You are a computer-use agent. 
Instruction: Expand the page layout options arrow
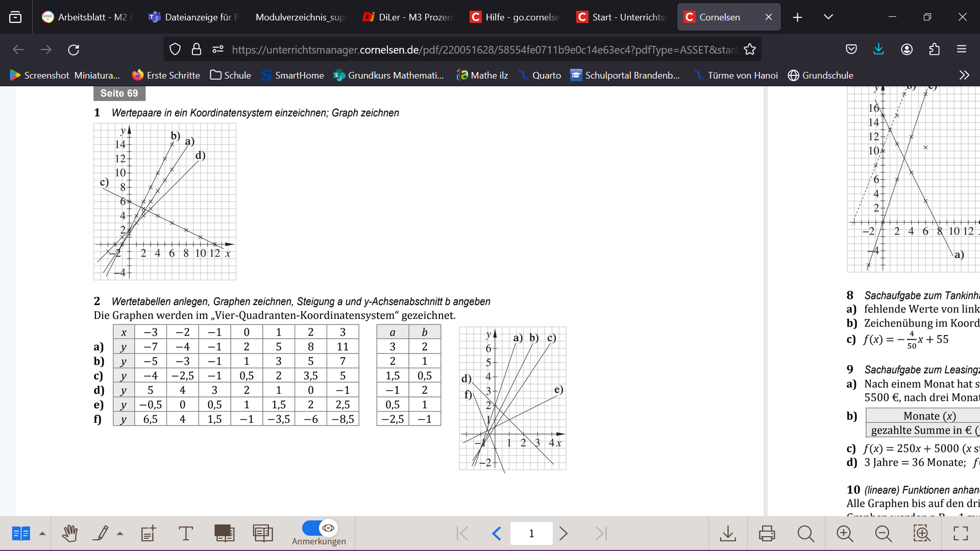[42, 534]
